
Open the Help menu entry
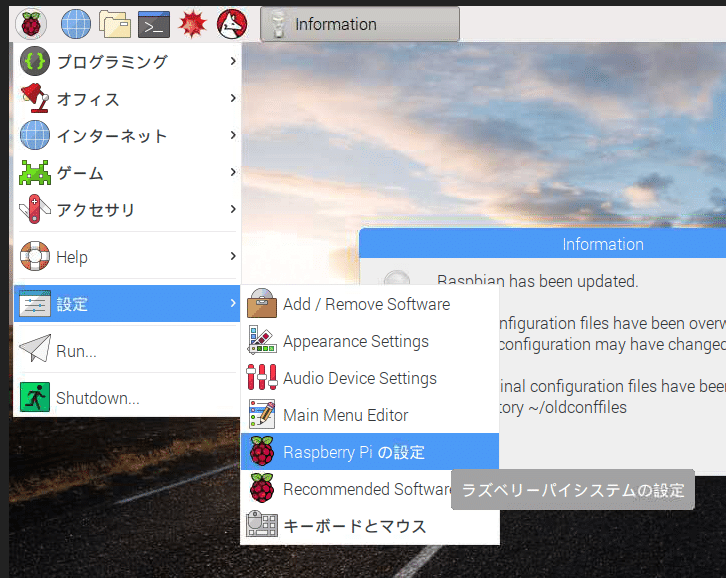pyautogui.click(x=127, y=256)
